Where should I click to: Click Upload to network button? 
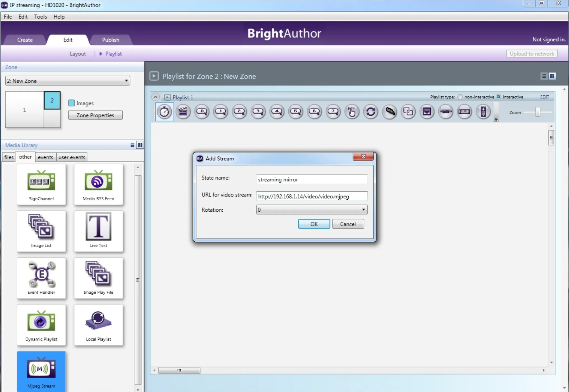532,53
